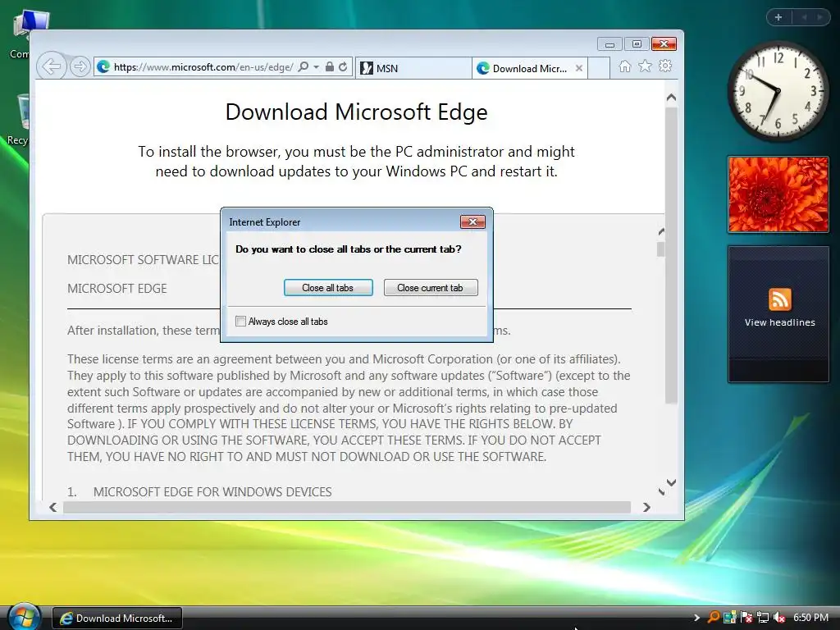Click the horizontal scrollbar thumb

point(347,507)
